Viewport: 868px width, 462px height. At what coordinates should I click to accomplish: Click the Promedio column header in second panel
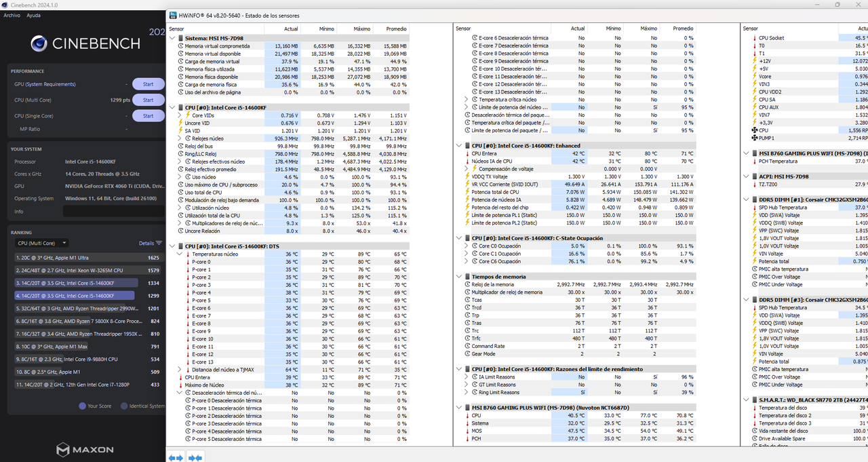[x=683, y=29]
